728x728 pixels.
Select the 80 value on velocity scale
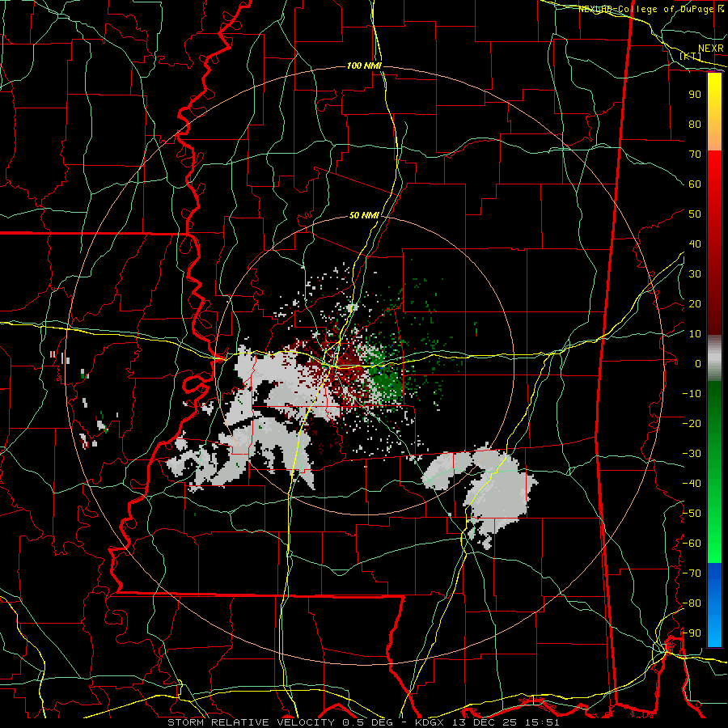(695, 125)
